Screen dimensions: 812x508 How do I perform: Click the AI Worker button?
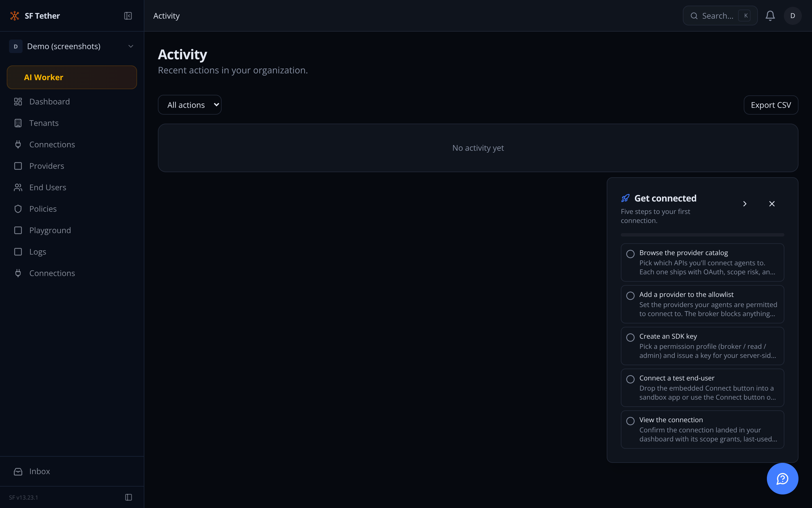(72, 77)
